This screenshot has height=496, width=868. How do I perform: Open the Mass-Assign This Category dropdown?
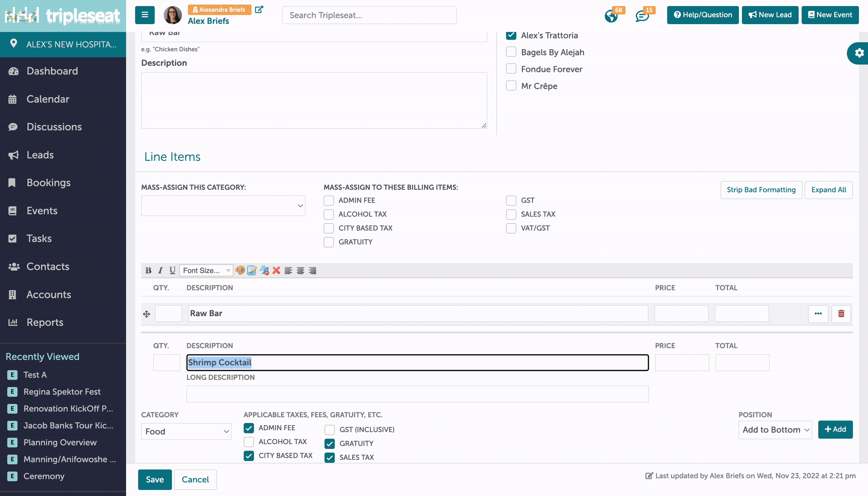(223, 205)
